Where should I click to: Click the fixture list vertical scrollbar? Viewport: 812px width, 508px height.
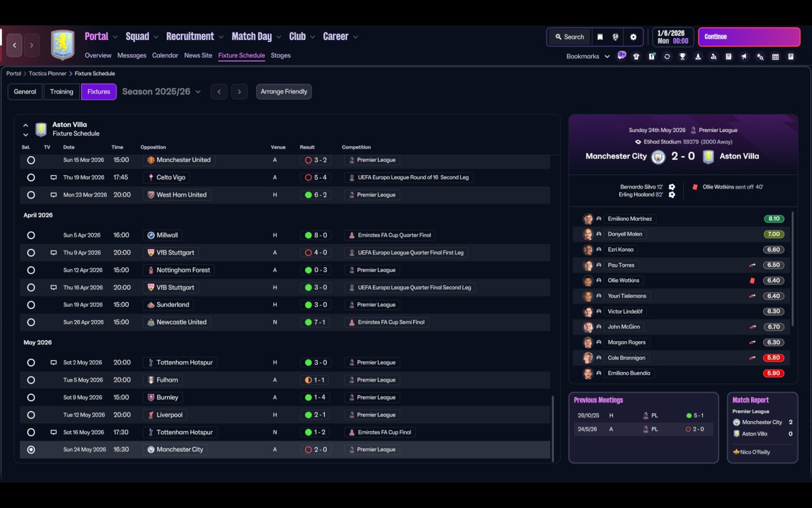(553, 429)
